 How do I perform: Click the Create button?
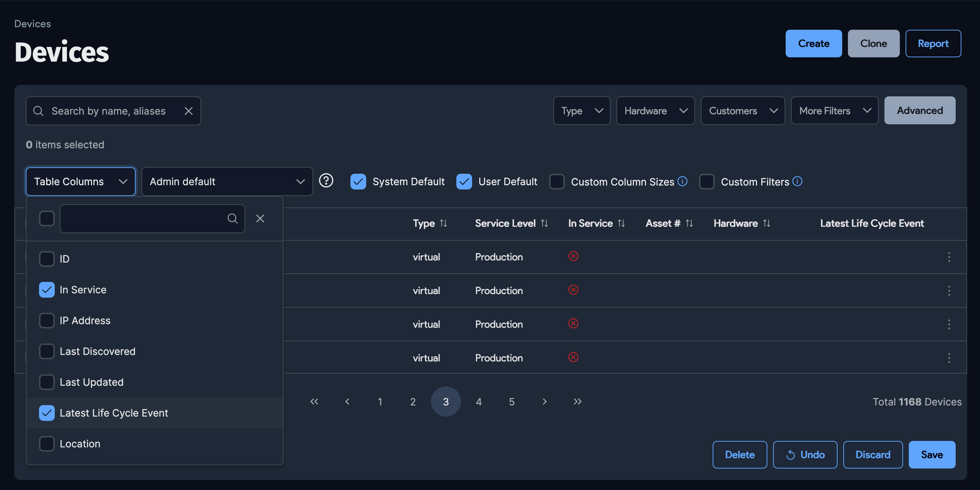pos(813,44)
